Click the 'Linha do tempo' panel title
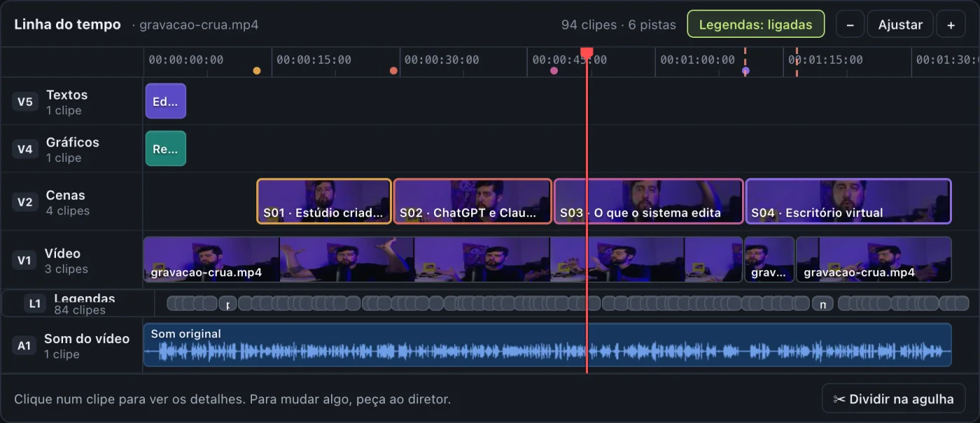This screenshot has height=423, width=980. pyautogui.click(x=67, y=25)
